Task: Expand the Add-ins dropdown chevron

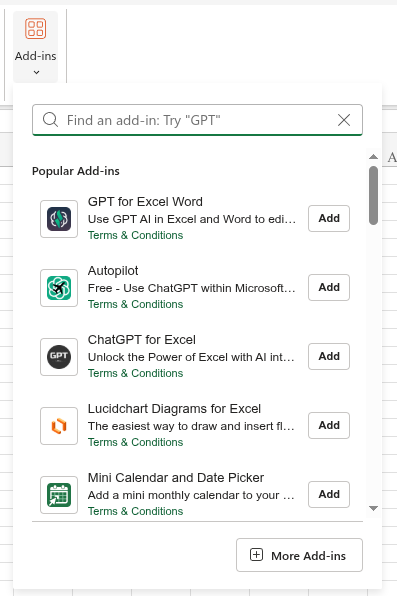Action: pyautogui.click(x=36, y=72)
